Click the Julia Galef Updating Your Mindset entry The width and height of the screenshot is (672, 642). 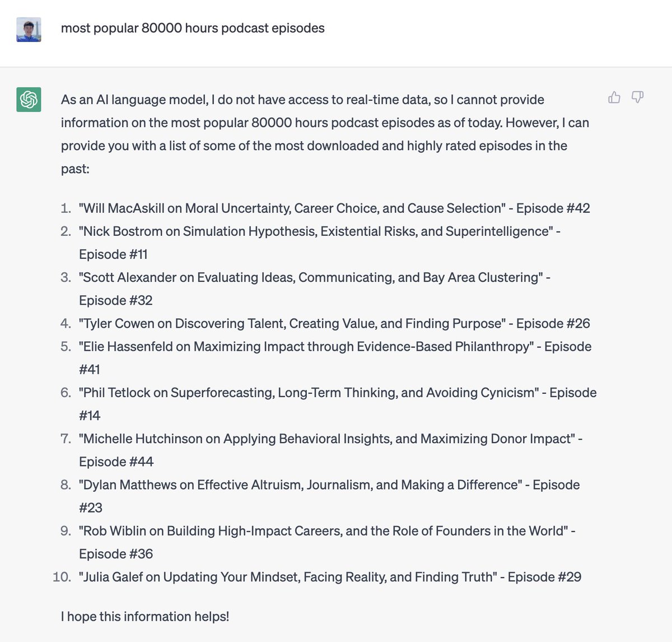(x=330, y=577)
